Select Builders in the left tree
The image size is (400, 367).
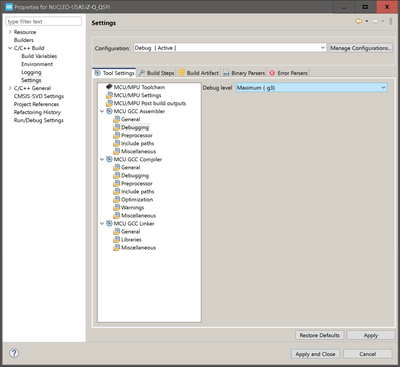click(x=24, y=40)
